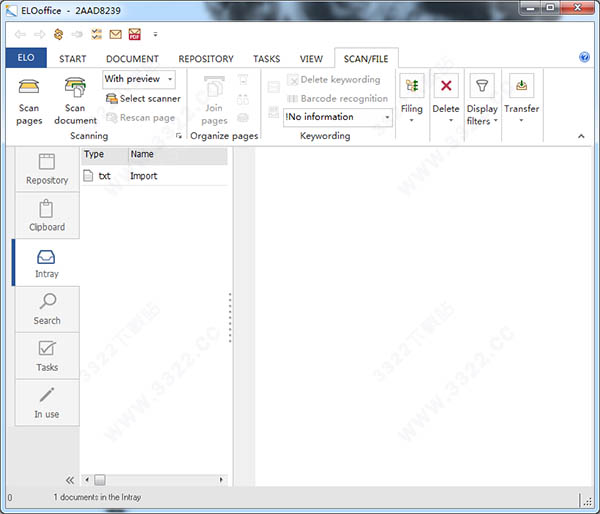Open the With preview dropdown
Viewport: 600px width, 514px height.
click(139, 79)
